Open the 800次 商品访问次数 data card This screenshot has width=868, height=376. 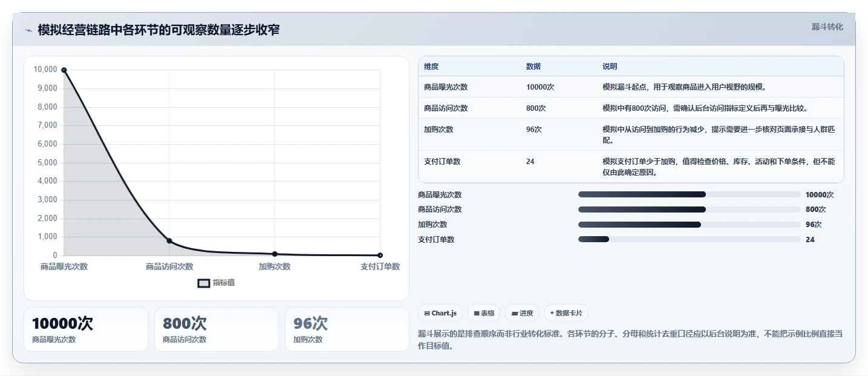click(217, 329)
